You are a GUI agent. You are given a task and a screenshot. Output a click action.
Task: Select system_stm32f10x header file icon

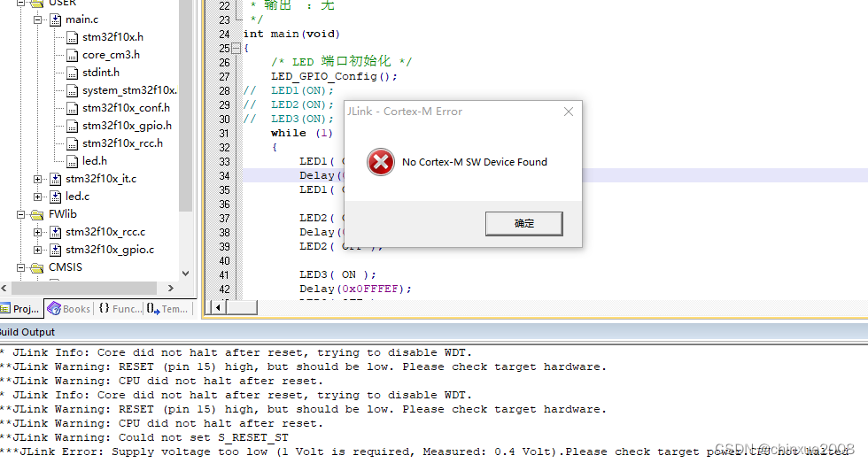[x=72, y=90]
